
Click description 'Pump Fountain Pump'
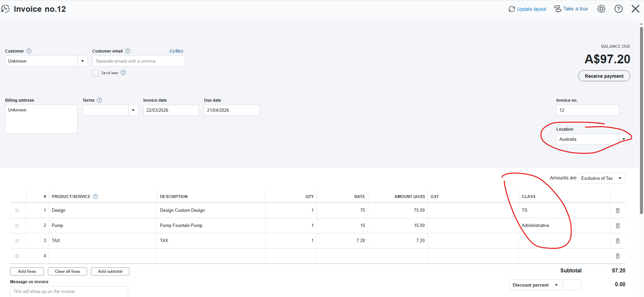click(x=181, y=226)
